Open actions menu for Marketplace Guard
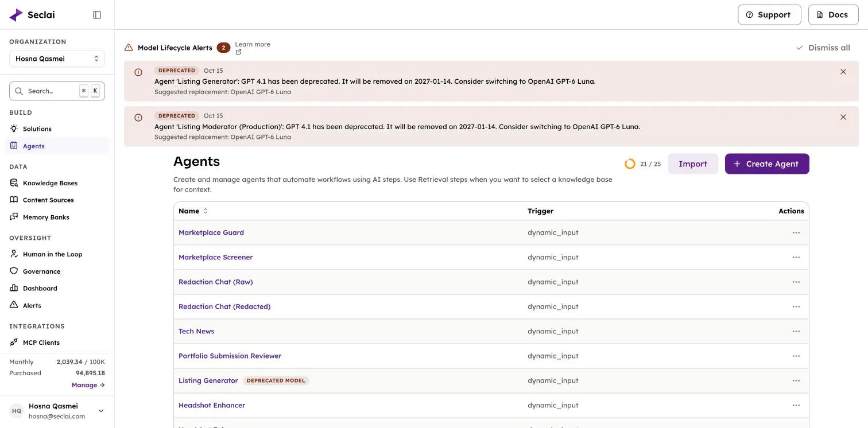 tap(796, 232)
